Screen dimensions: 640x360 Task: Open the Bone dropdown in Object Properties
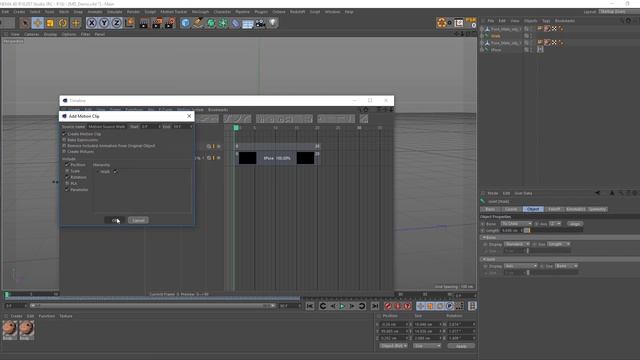click(516, 224)
